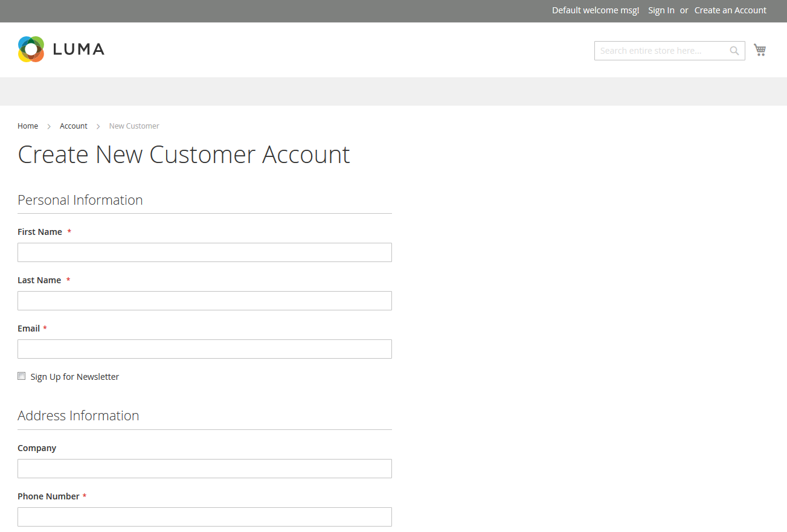Open the Sign In link

click(x=661, y=10)
